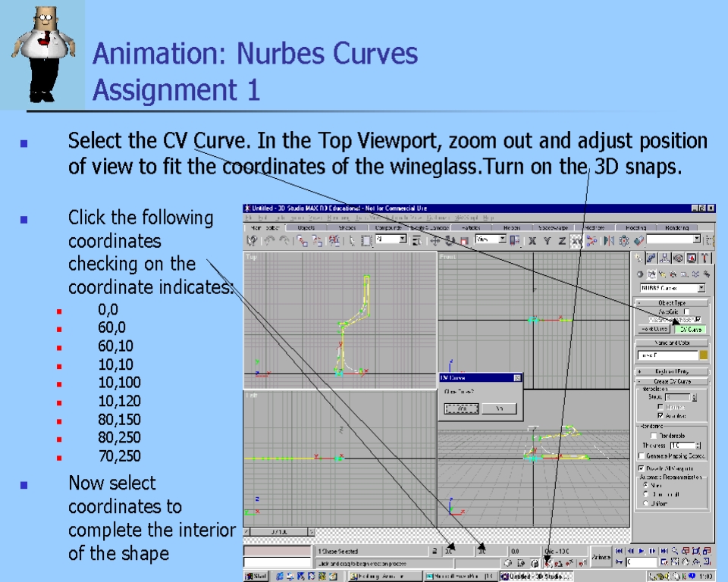Screen dimensions: 728x582
Task: Select the Uniform reparameterization radio button
Action: (645, 502)
